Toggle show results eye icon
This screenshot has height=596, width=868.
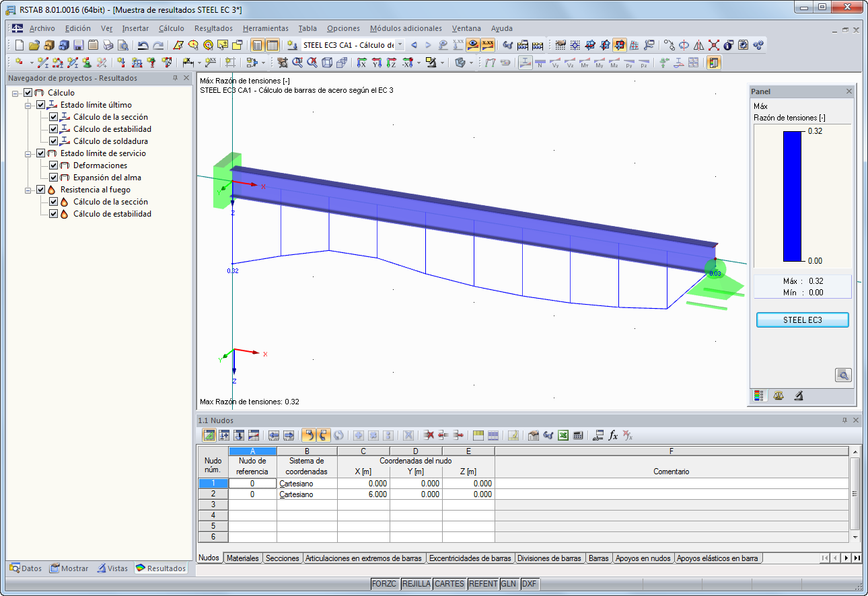click(473, 45)
